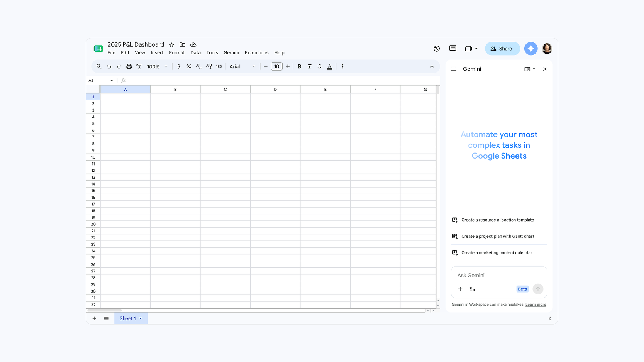Open Gemini prompt settings sliders icon

click(x=472, y=289)
